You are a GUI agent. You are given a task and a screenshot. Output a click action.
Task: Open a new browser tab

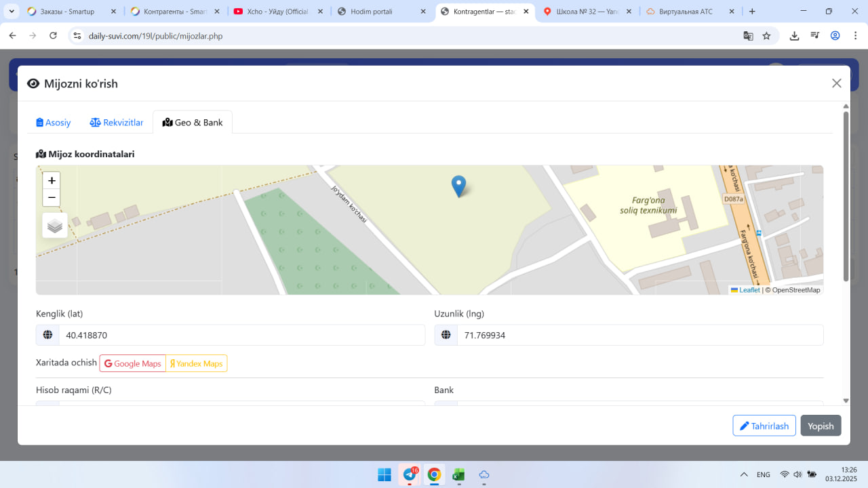[752, 12]
